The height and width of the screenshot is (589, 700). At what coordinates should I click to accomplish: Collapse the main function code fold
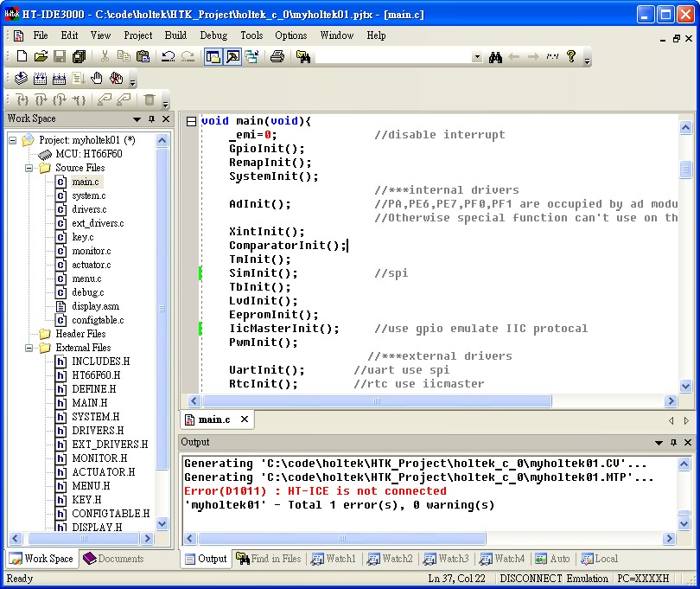pos(191,122)
